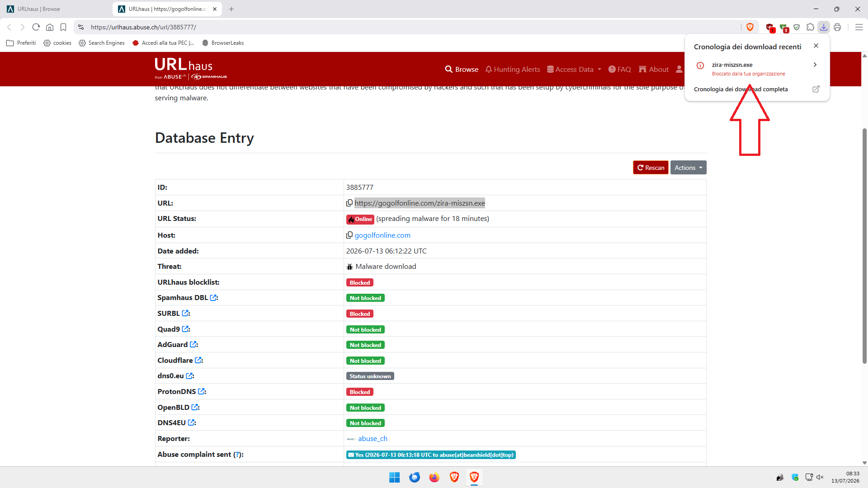Screen dimensions: 868x488
Task: Close the gogolfonline URLhaus tab
Action: 215,9
